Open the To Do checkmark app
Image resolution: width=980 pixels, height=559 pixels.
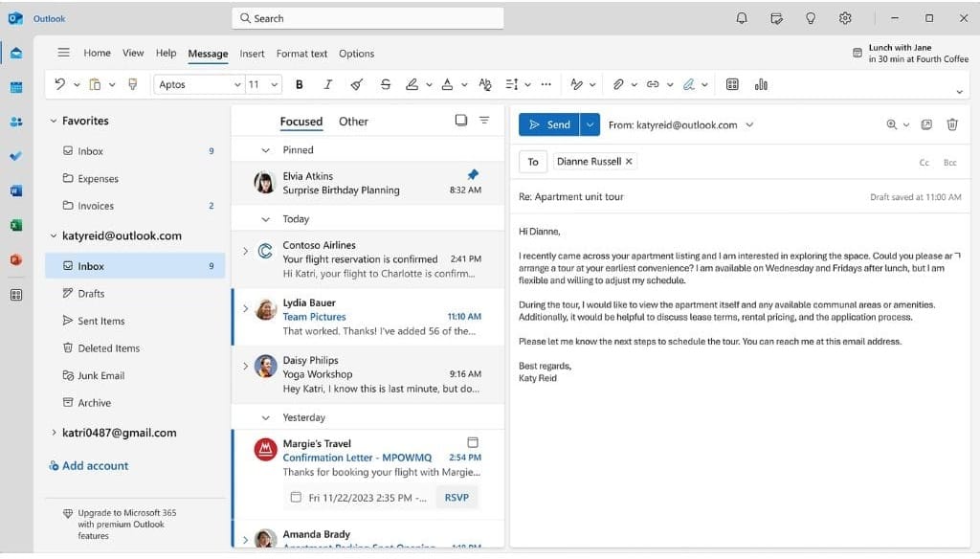tap(16, 156)
